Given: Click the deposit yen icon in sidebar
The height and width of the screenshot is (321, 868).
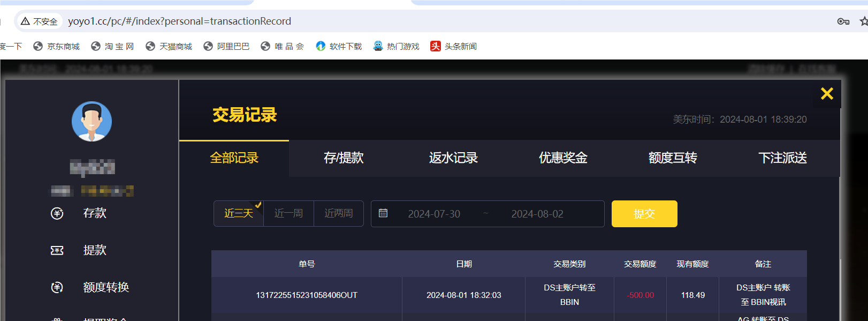Looking at the screenshot, I should (57, 213).
